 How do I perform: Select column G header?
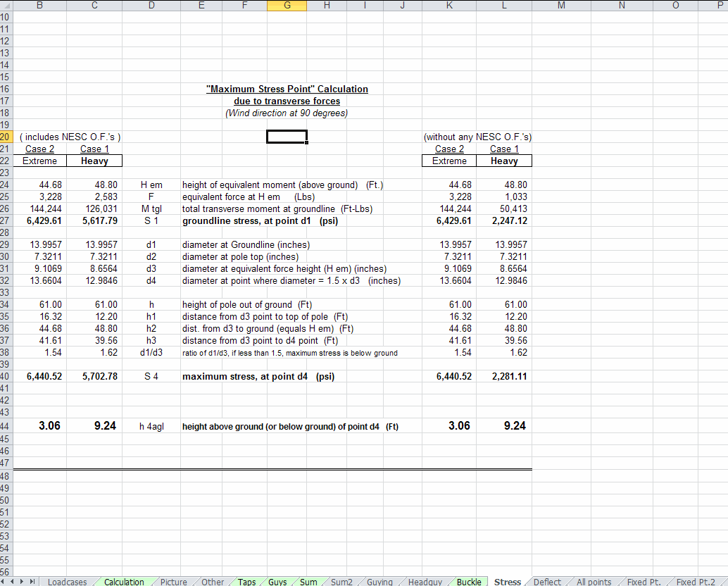coord(287,6)
